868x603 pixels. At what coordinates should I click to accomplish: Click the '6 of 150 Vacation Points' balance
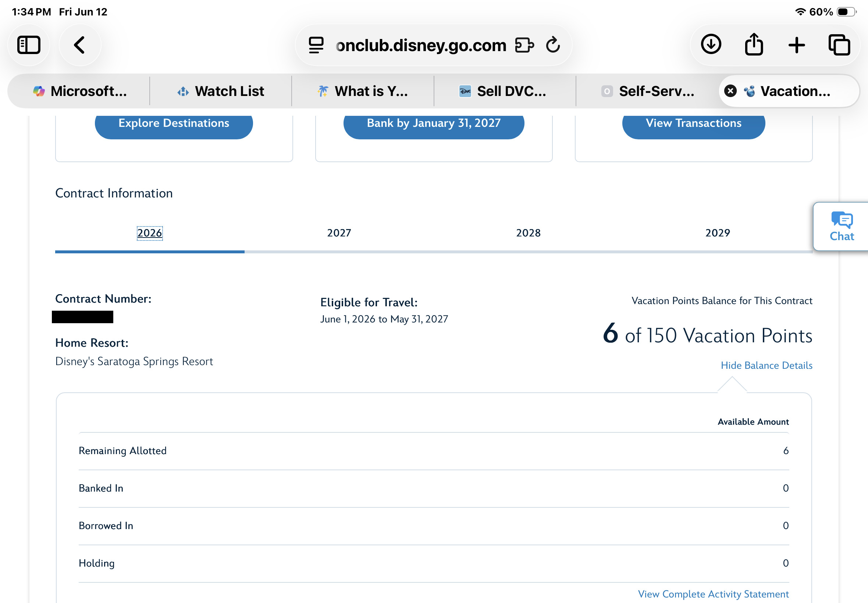point(707,334)
